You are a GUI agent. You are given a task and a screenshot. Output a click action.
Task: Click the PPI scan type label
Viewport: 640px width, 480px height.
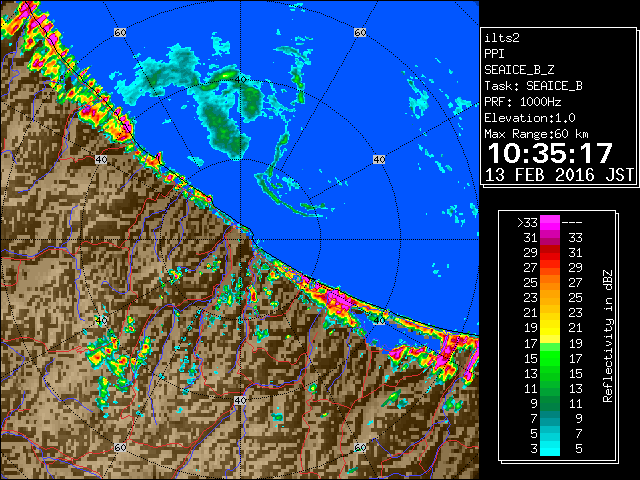[x=494, y=54]
